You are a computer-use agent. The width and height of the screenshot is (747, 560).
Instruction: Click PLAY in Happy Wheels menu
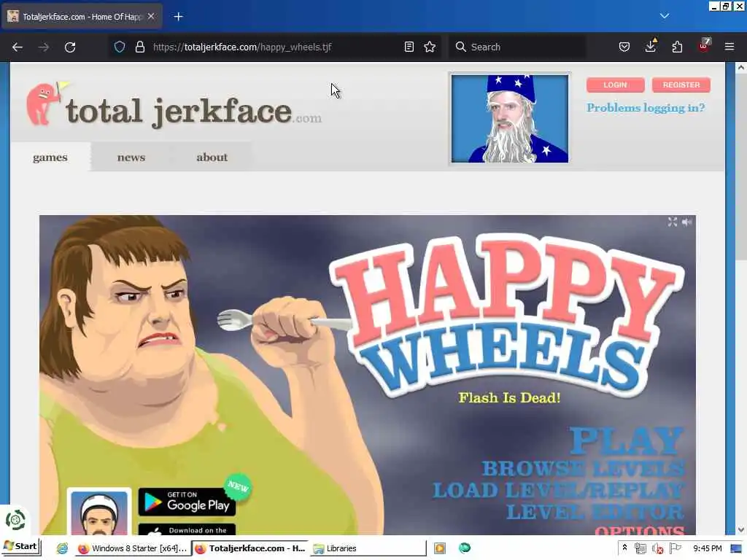(627, 440)
